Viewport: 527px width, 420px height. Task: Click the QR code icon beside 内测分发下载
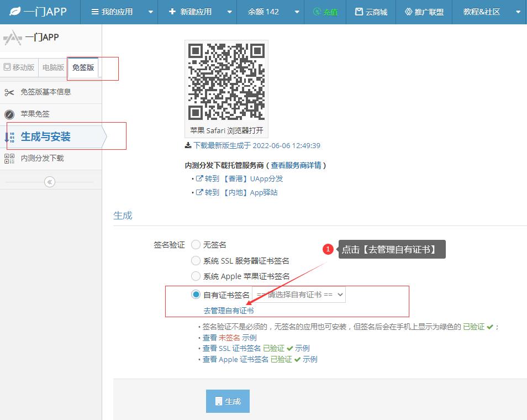(x=9, y=159)
